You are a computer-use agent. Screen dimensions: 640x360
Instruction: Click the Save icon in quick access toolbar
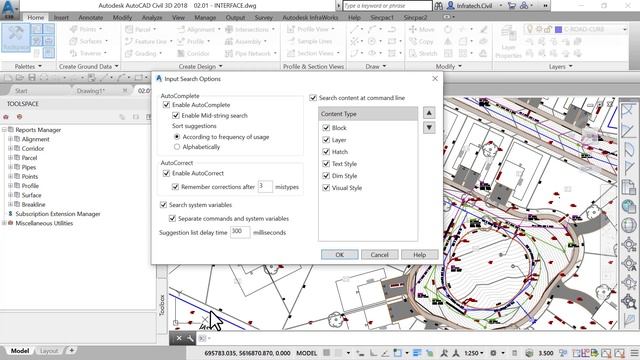pyautogui.click(x=31, y=78)
